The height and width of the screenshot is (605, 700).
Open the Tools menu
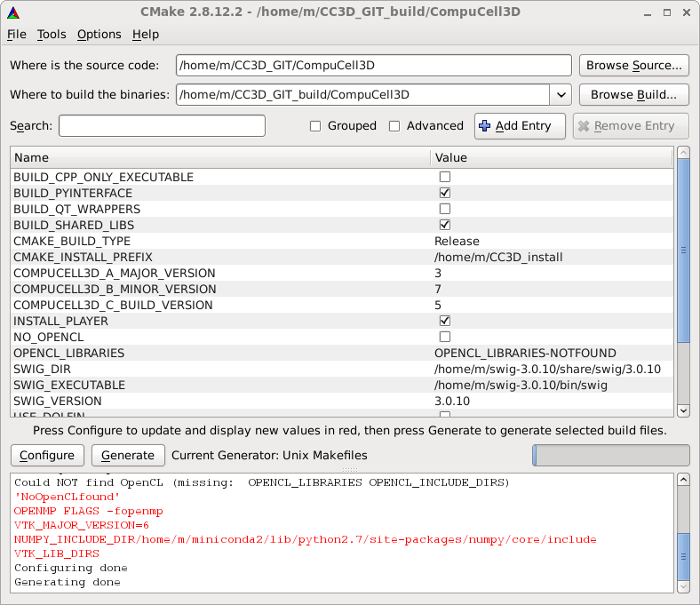52,34
